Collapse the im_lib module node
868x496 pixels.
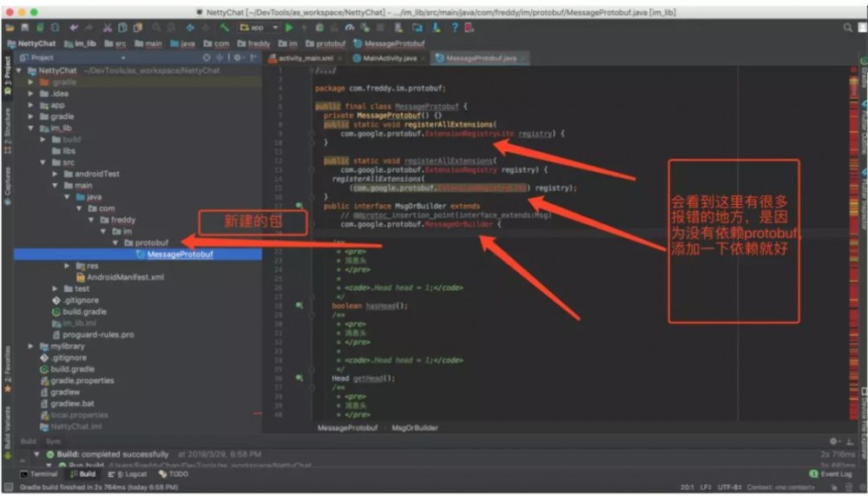click(x=31, y=128)
